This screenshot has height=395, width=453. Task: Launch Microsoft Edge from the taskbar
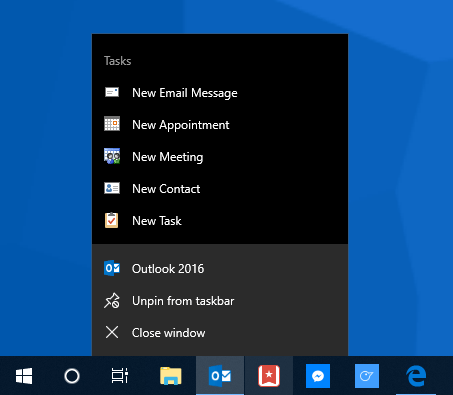pos(416,376)
